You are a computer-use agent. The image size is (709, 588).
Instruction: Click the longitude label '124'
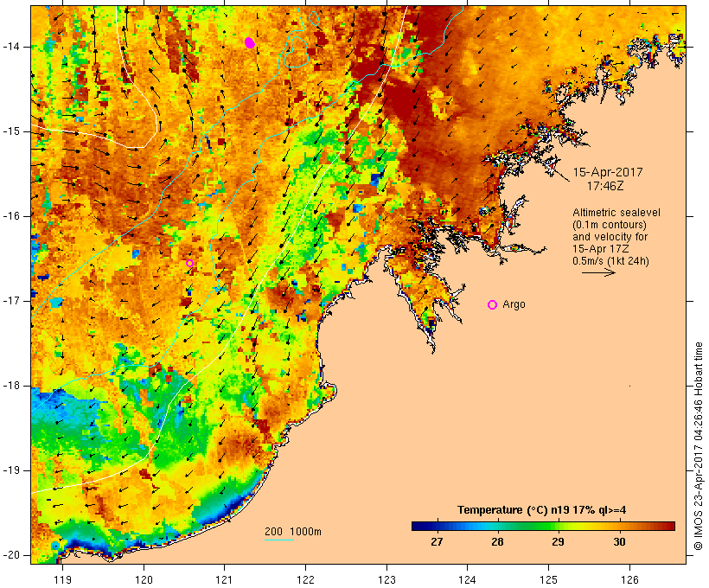(x=467, y=579)
